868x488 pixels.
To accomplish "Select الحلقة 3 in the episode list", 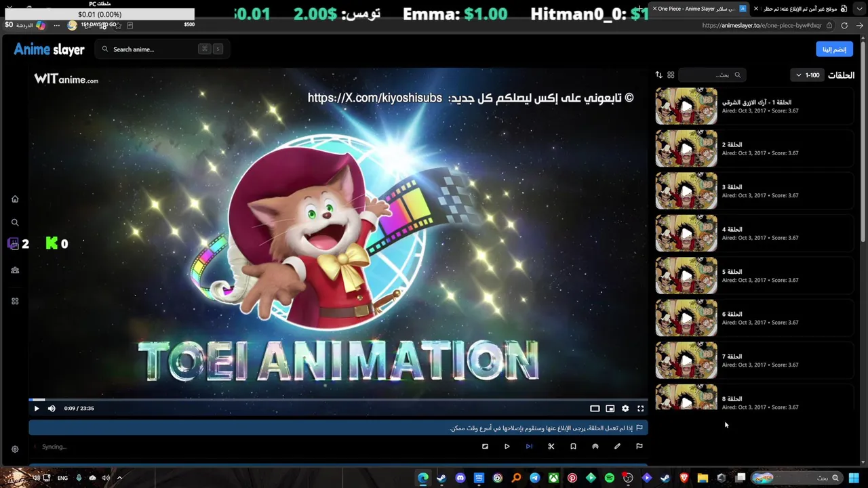I will (x=753, y=191).
